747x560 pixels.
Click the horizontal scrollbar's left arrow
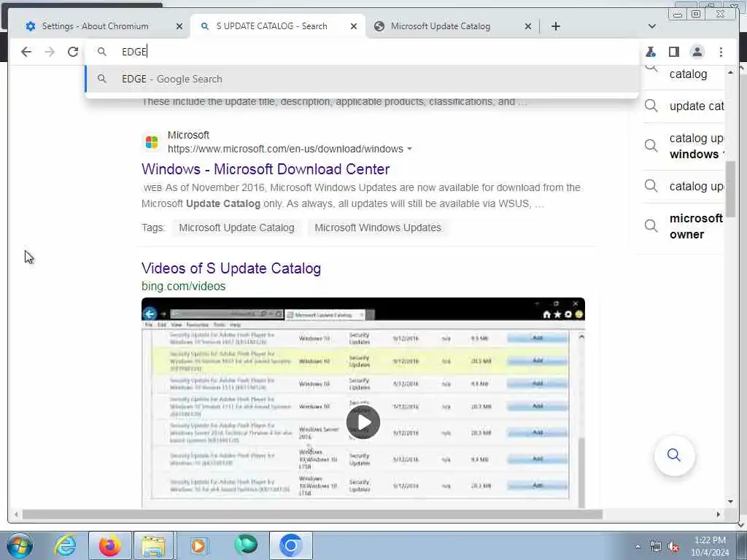tap(16, 514)
